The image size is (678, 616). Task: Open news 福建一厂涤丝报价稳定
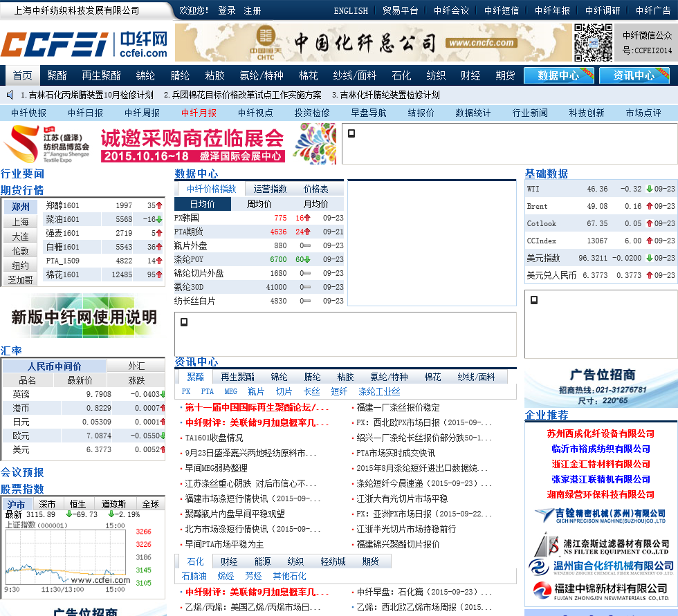[398, 407]
